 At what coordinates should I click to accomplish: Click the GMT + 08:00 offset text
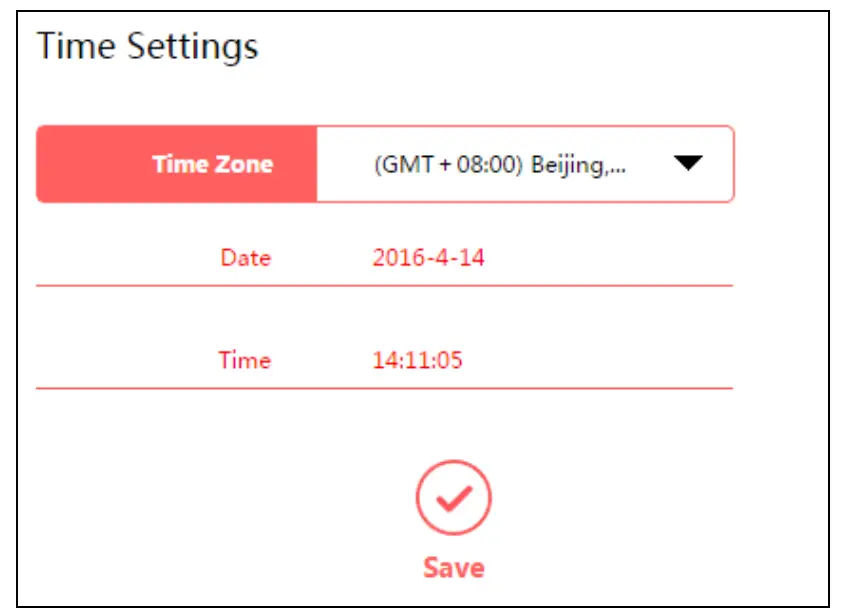click(x=448, y=164)
